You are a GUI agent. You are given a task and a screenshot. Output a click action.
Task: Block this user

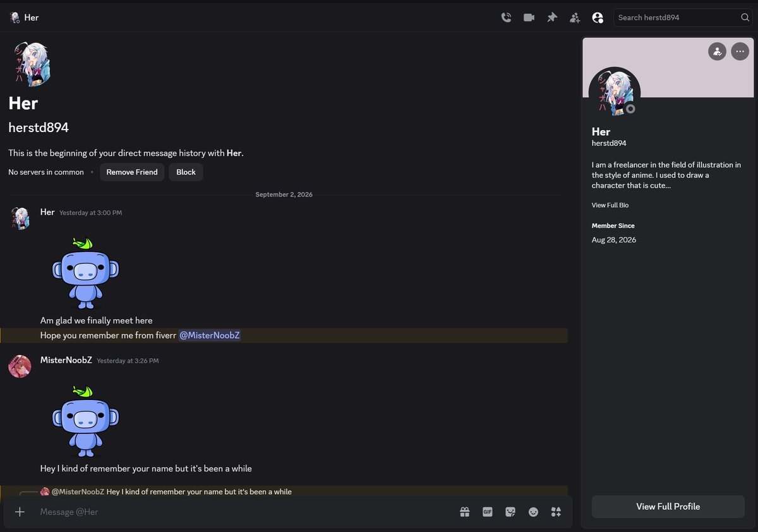[186, 172]
